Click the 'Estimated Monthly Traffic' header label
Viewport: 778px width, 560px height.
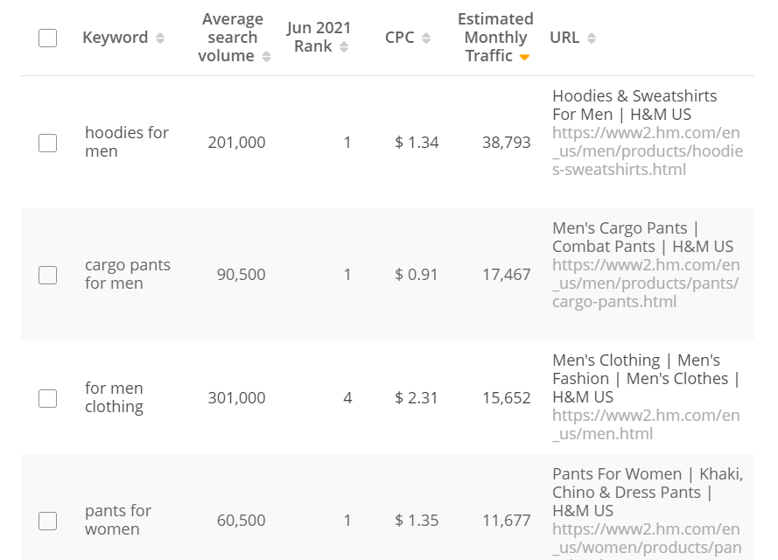pos(495,38)
